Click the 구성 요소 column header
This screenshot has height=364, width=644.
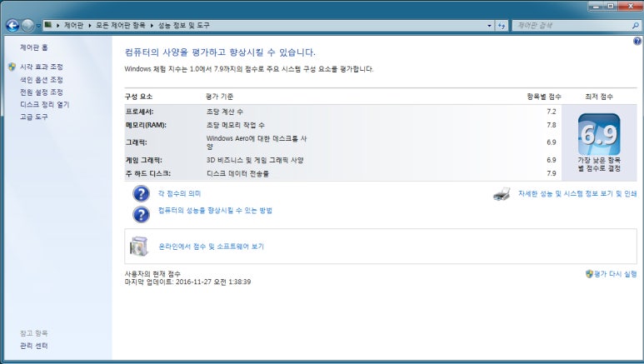138,97
